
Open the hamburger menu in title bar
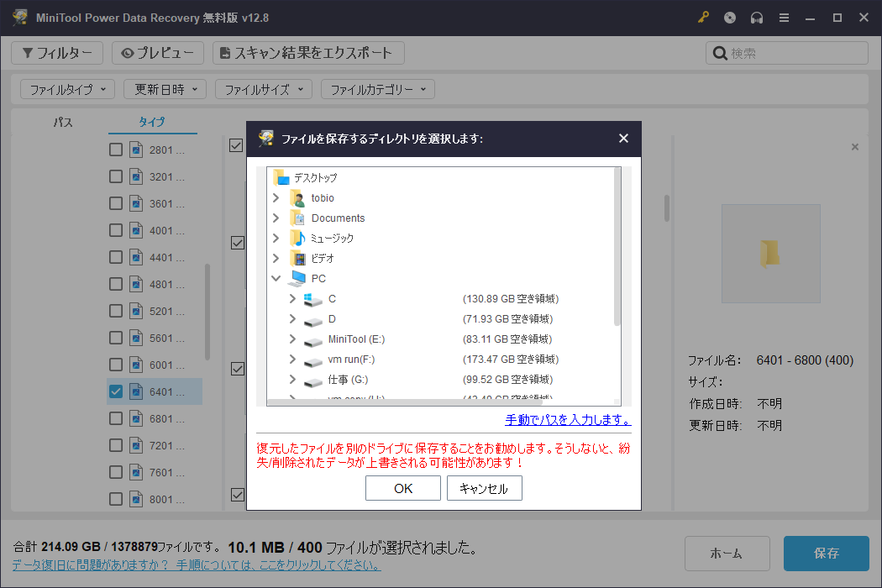(x=784, y=17)
